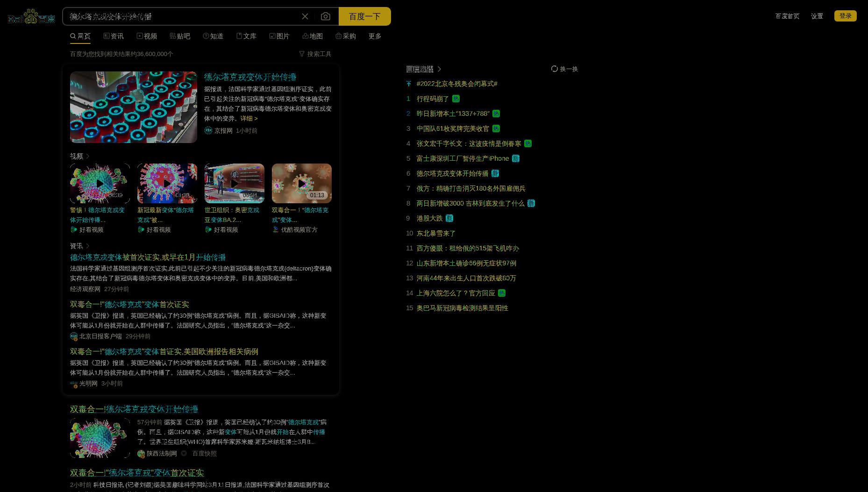This screenshot has width=868, height=492.
Task: Click the 热 badge beside 行程码崩了
Action: tap(456, 99)
